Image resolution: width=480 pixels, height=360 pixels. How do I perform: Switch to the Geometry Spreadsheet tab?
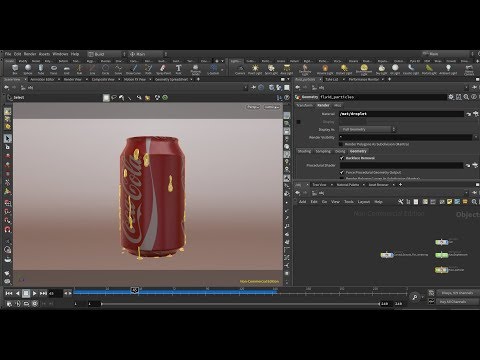click(171, 79)
